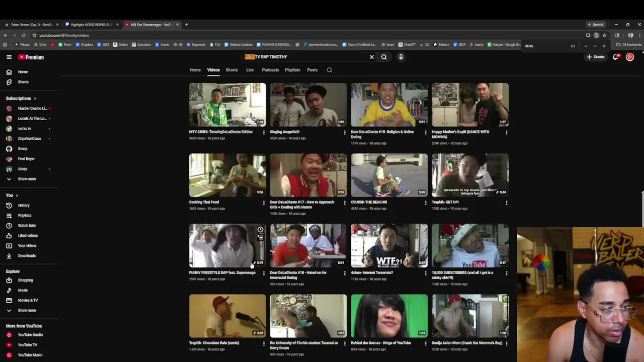Open YouTube Music link
The image size is (644, 362).
(x=29, y=355)
